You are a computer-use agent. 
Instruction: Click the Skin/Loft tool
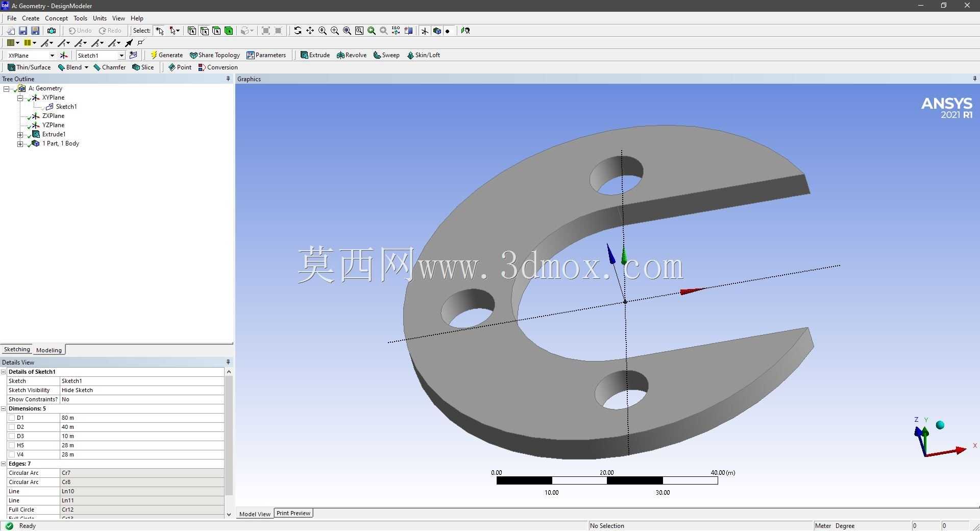pyautogui.click(x=423, y=55)
